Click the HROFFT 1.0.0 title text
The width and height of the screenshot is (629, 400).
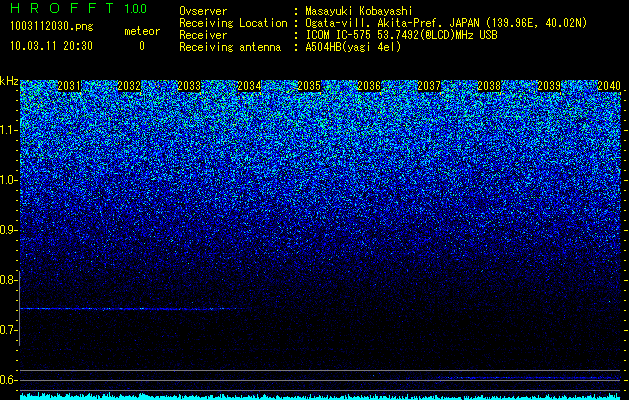(x=79, y=8)
